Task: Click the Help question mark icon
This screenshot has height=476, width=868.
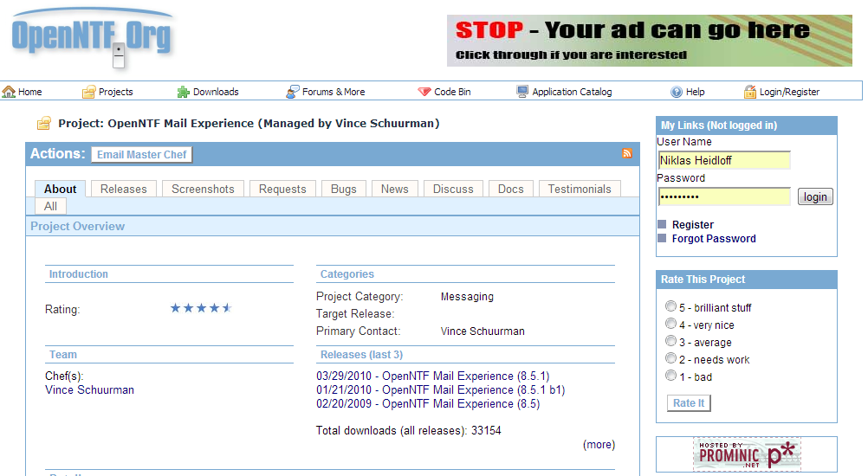Action: pyautogui.click(x=677, y=92)
